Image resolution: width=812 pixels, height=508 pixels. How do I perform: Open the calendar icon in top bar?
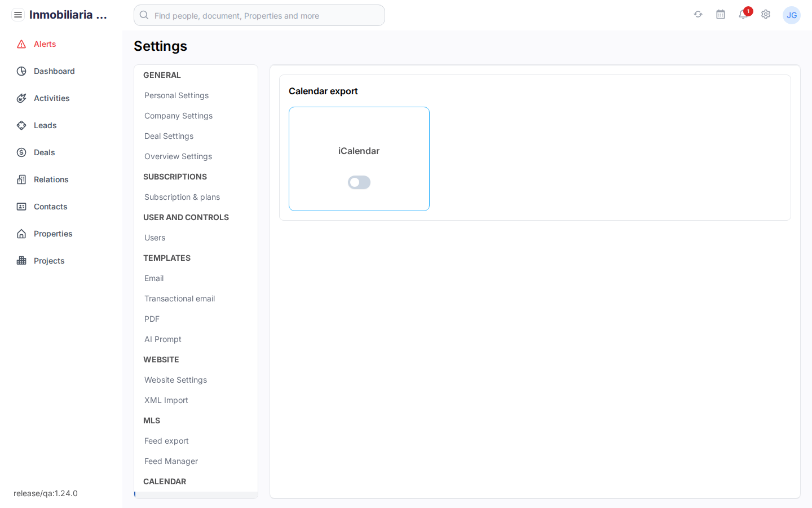721,15
